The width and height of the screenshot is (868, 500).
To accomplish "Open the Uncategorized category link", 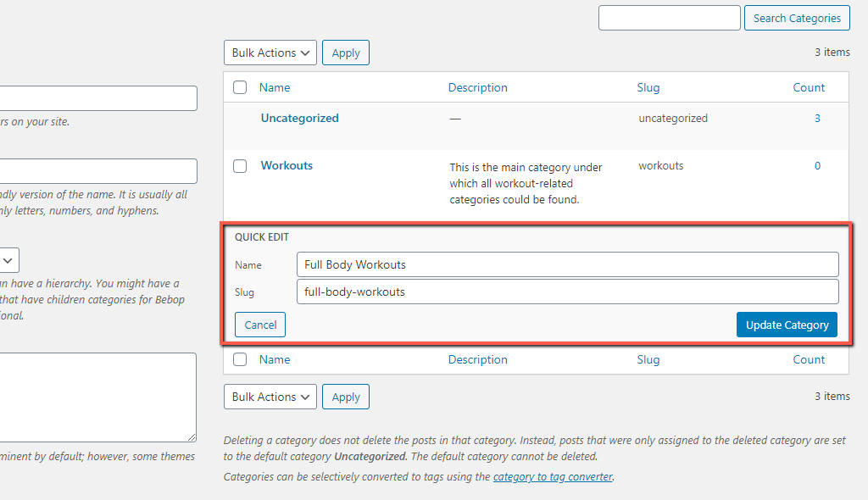I will 299,118.
